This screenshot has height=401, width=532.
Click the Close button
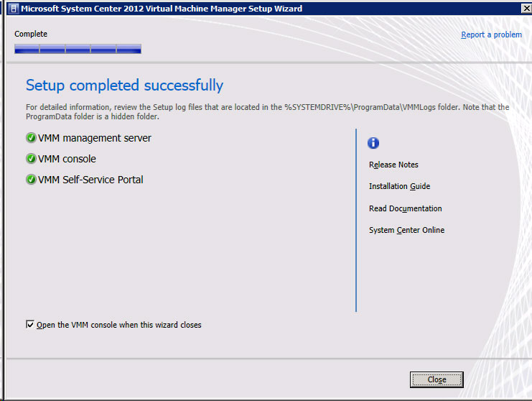pyautogui.click(x=437, y=379)
